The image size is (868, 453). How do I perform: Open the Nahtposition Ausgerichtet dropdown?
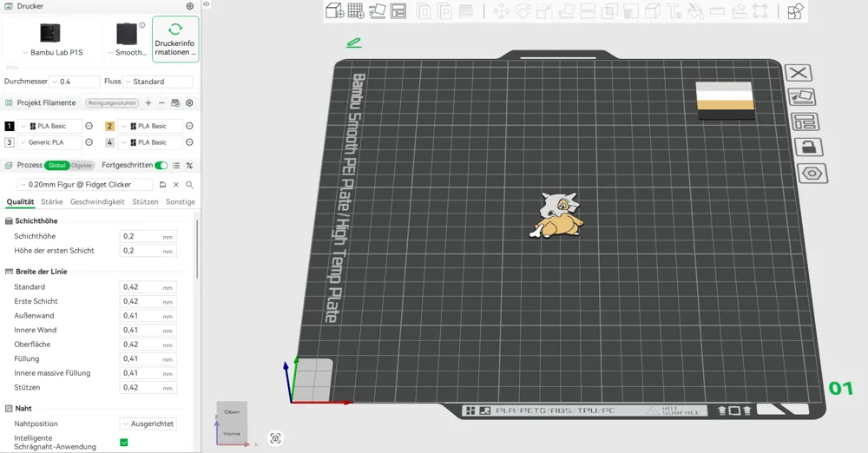[148, 423]
